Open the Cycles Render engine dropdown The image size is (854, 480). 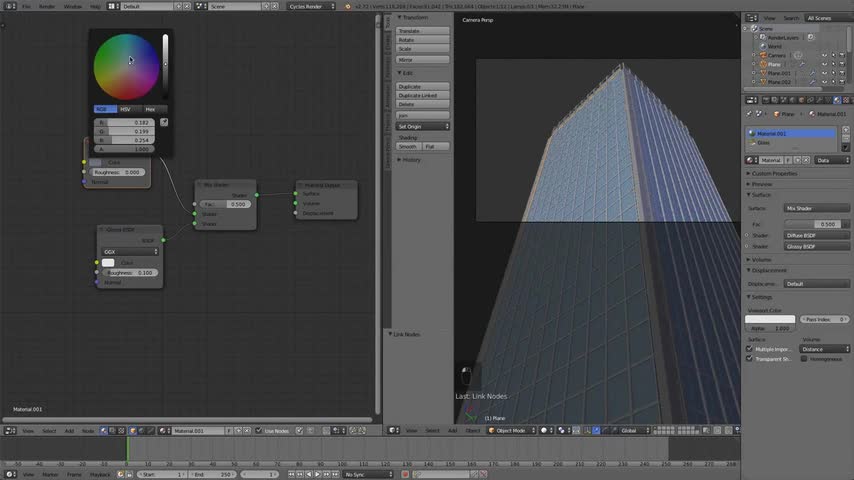(x=312, y=6)
